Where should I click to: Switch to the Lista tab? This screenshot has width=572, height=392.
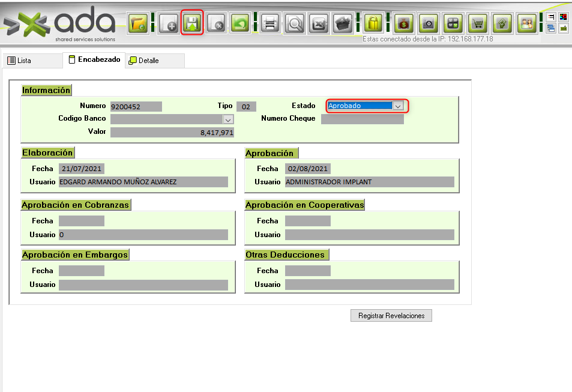coord(20,61)
